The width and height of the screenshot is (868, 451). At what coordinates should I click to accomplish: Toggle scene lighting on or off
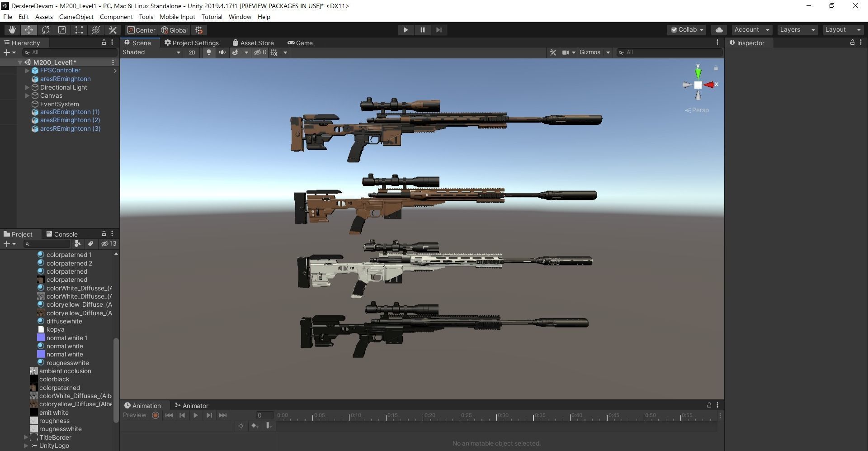(208, 52)
